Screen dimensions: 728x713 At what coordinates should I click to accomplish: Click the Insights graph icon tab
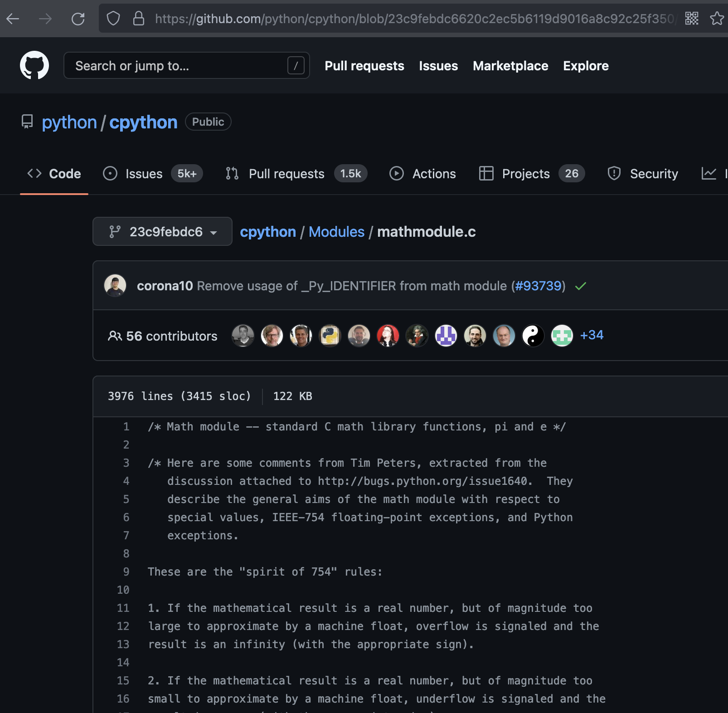point(709,174)
